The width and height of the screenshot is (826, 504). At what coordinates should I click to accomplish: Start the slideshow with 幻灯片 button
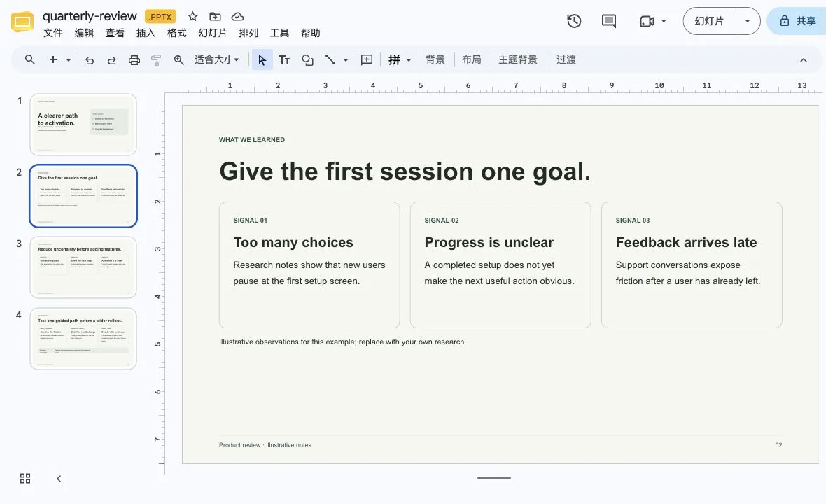pos(709,21)
